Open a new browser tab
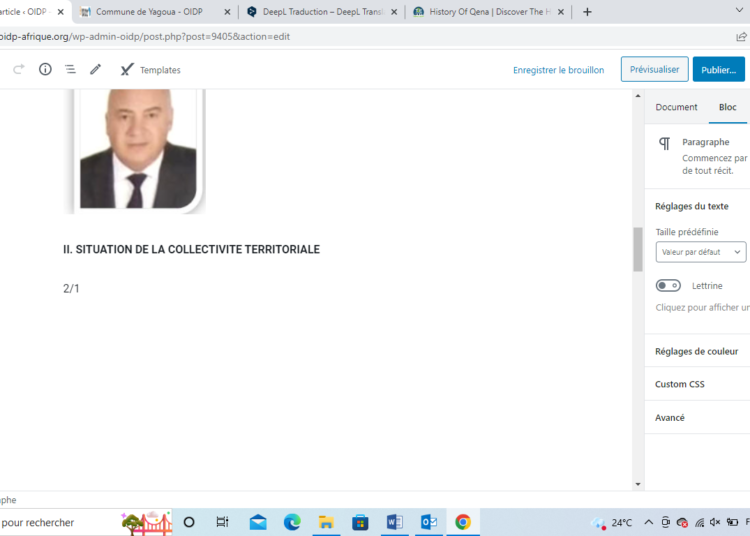The width and height of the screenshot is (750, 536). pos(587,12)
